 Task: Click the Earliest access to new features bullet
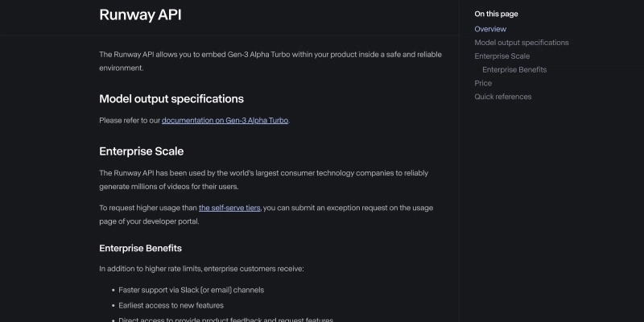click(171, 306)
